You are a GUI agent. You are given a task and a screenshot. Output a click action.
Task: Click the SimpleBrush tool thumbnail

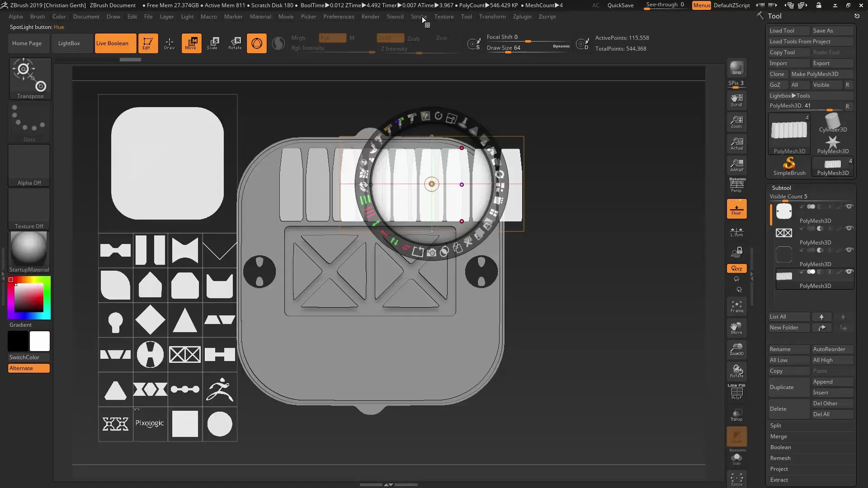(x=789, y=166)
